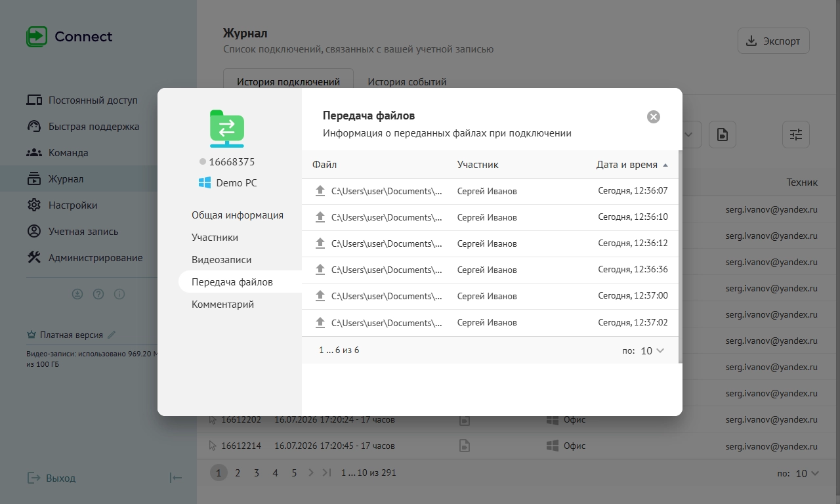The height and width of the screenshot is (504, 840).
Task: Switch to the История подключений tab
Action: (x=289, y=82)
